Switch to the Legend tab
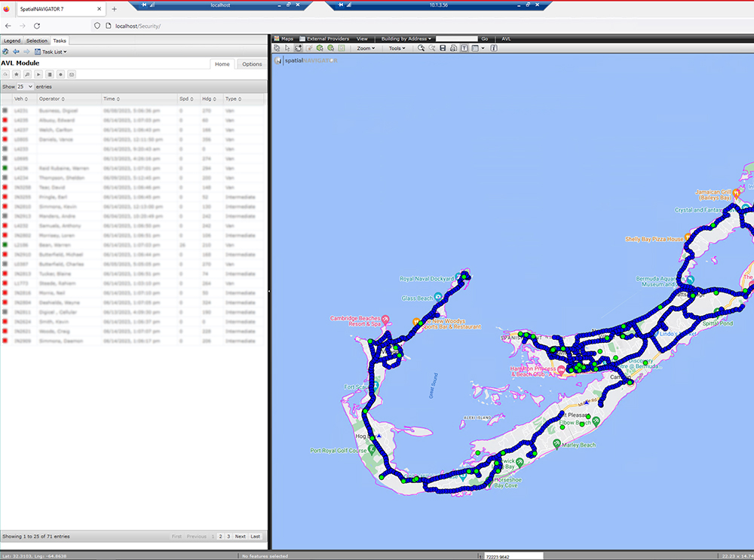The height and width of the screenshot is (560, 754). [12, 41]
